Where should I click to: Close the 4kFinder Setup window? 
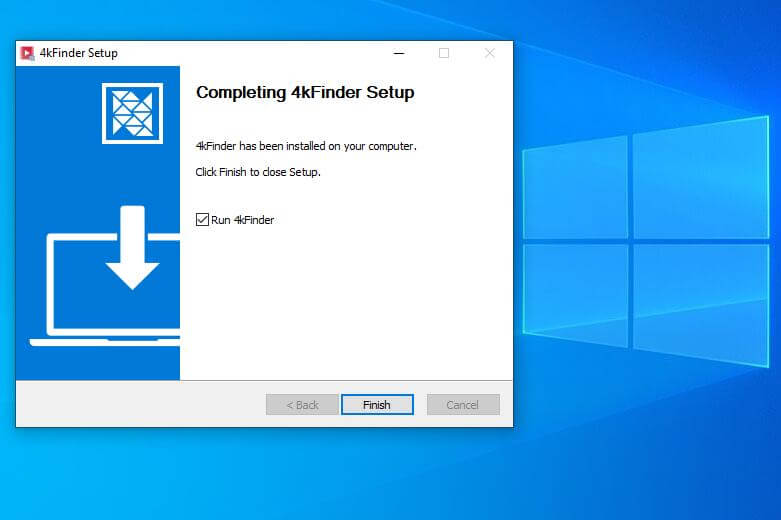coord(489,53)
